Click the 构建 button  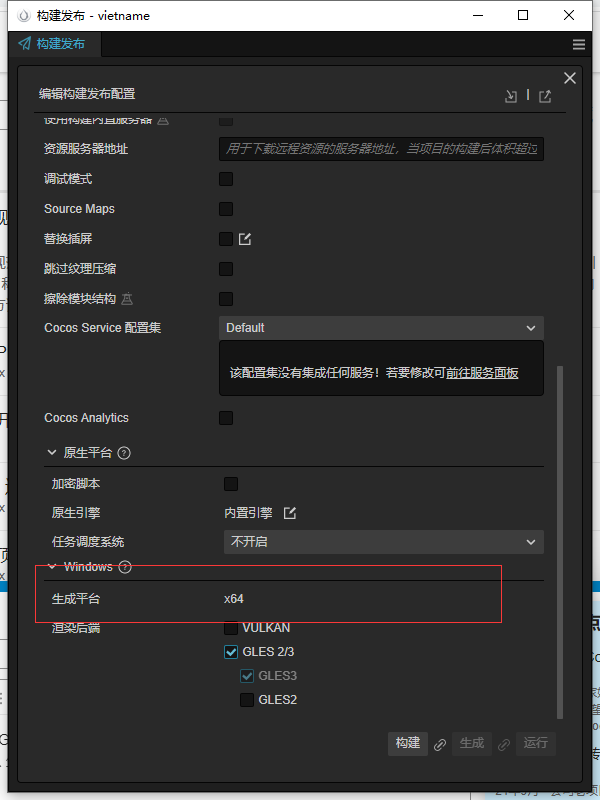(408, 743)
